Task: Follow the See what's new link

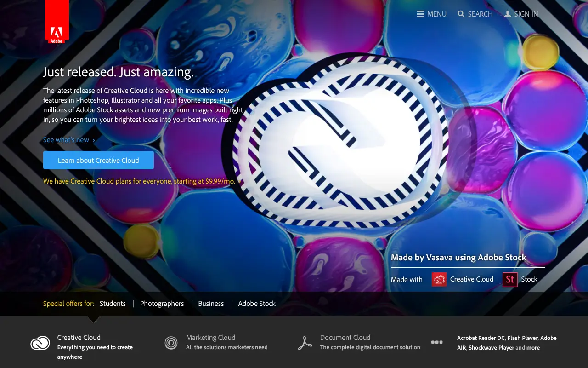Action: (x=69, y=140)
